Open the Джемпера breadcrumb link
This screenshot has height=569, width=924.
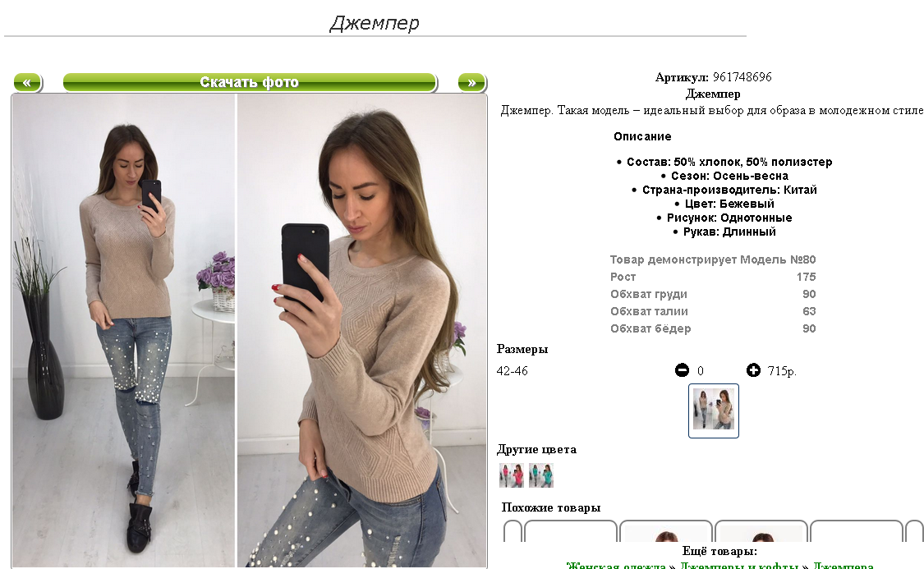point(844,566)
